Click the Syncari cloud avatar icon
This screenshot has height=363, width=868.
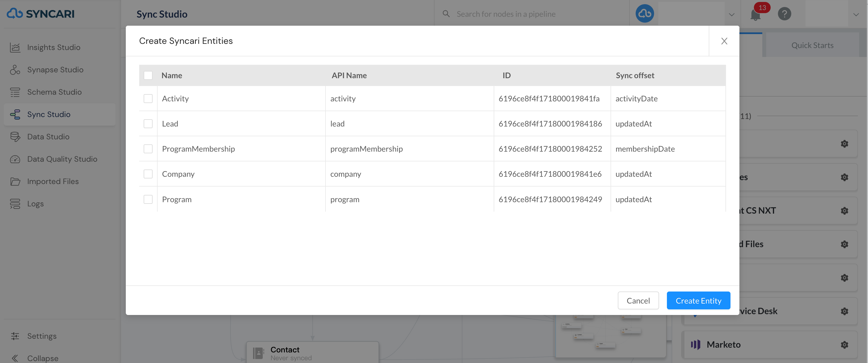tap(645, 14)
